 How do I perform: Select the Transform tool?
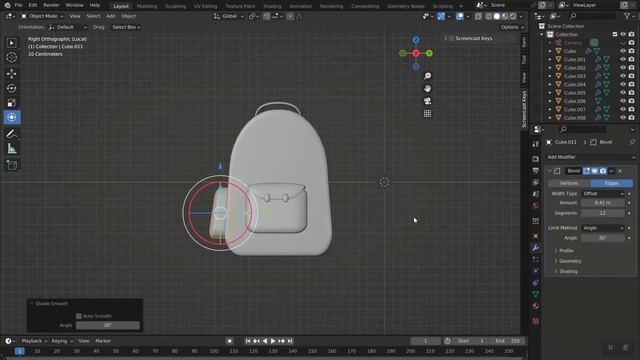click(x=11, y=117)
